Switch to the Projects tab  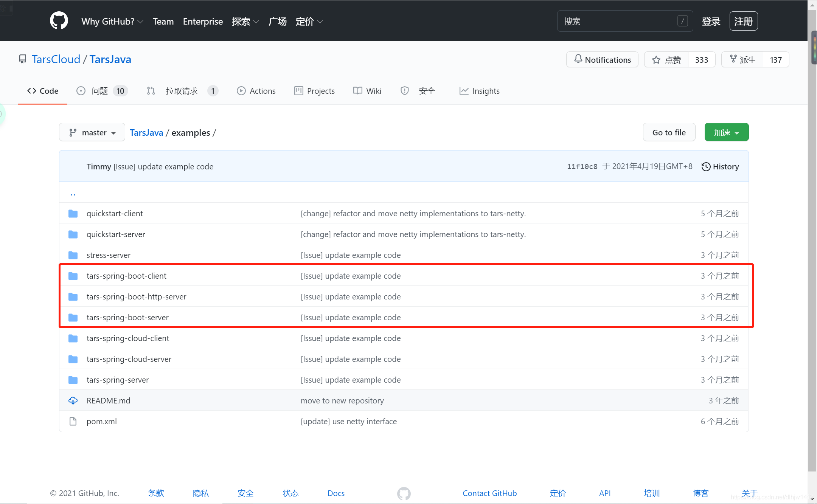tap(314, 91)
